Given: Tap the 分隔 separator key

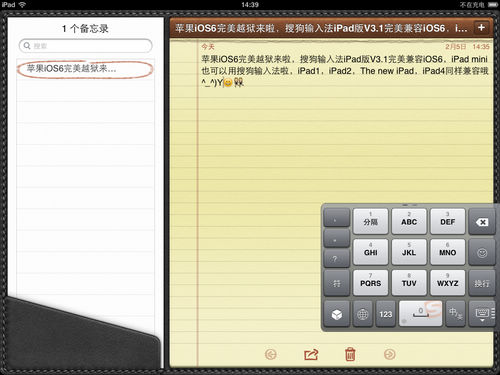Looking at the screenshot, I should [x=371, y=222].
